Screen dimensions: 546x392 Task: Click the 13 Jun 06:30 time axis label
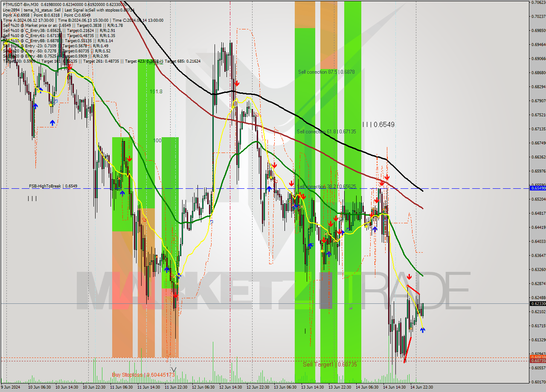285,387
